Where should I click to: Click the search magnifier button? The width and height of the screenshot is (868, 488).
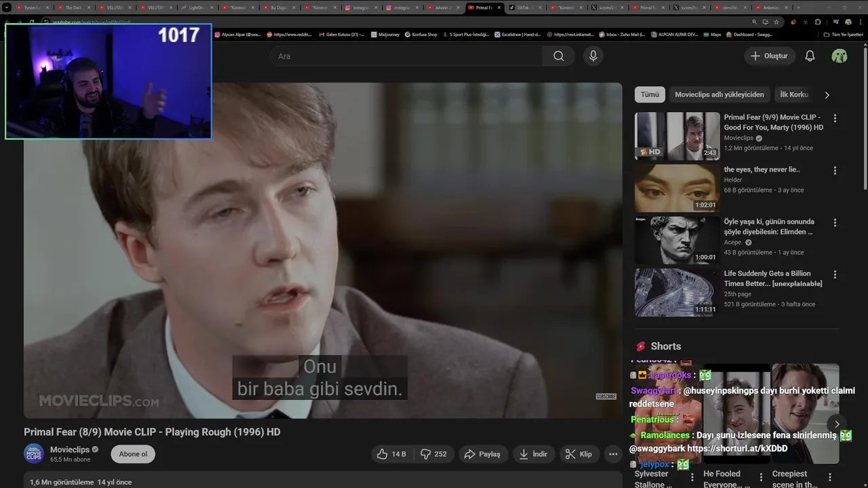pyautogui.click(x=558, y=56)
